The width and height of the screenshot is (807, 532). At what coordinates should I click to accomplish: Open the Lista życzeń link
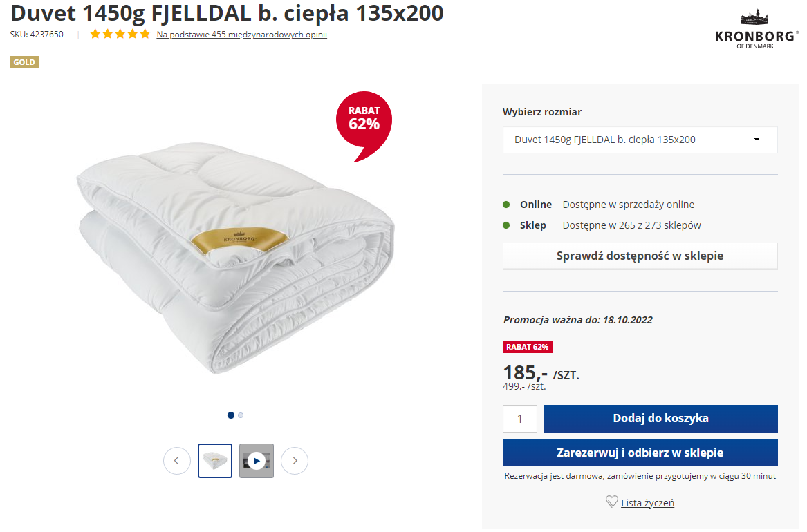pyautogui.click(x=647, y=503)
